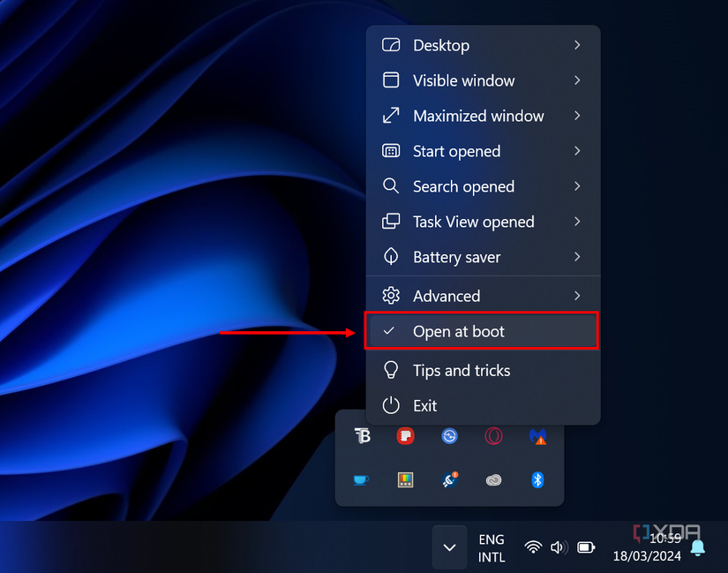
Task: Click the Bluetooth tray icon
Action: point(538,480)
